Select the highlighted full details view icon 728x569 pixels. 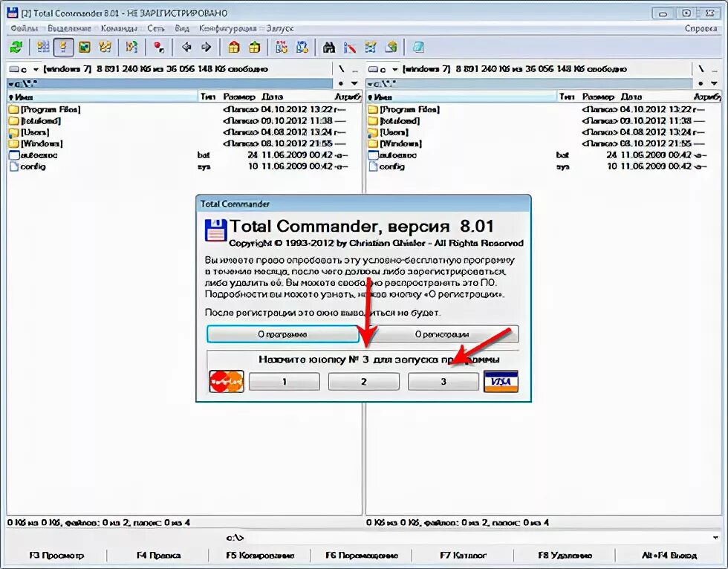click(x=64, y=47)
